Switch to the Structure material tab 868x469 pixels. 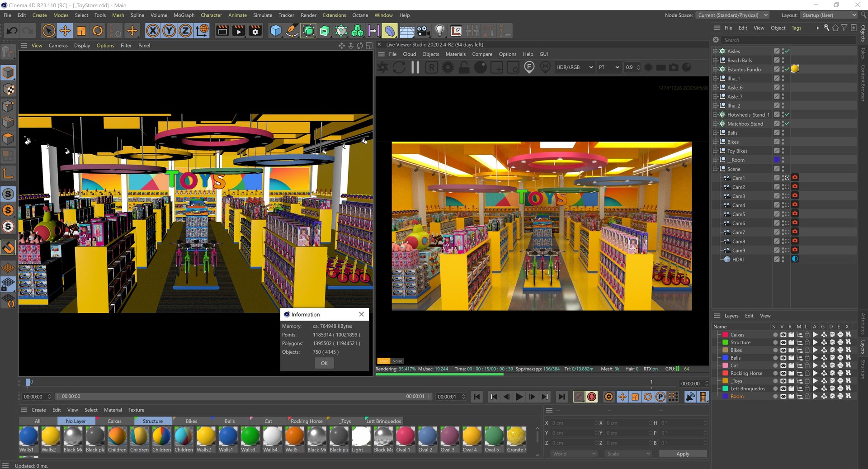click(x=153, y=421)
